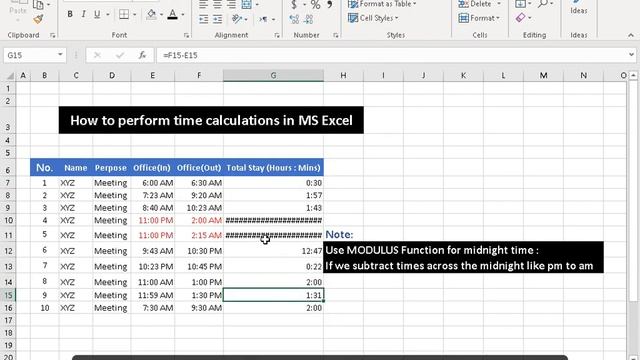
Task: Toggle bold formatting
Action: click(70, 14)
